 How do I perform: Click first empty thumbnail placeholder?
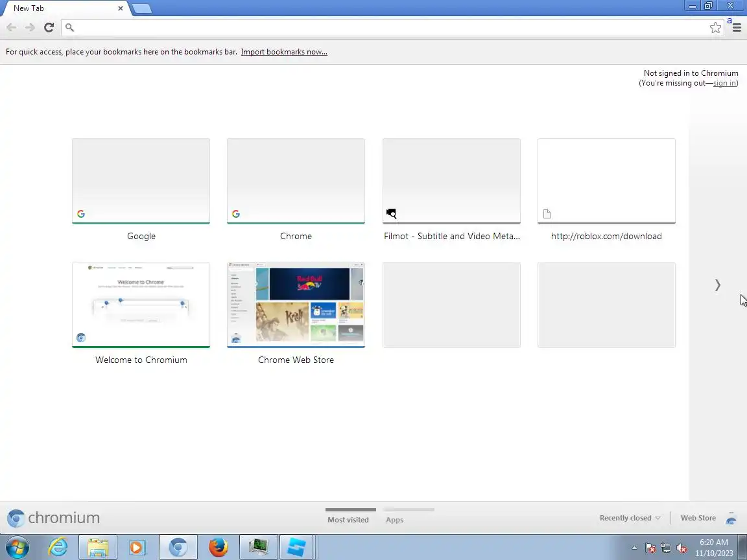(x=451, y=305)
